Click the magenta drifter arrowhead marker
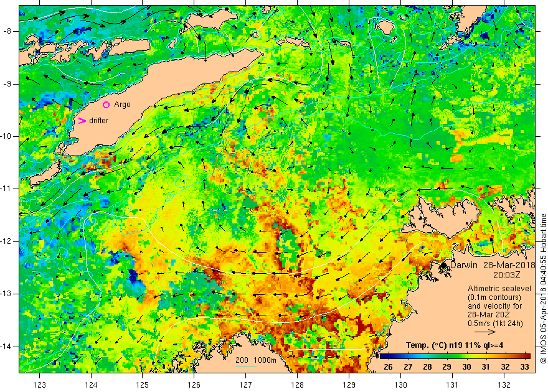 click(x=82, y=121)
